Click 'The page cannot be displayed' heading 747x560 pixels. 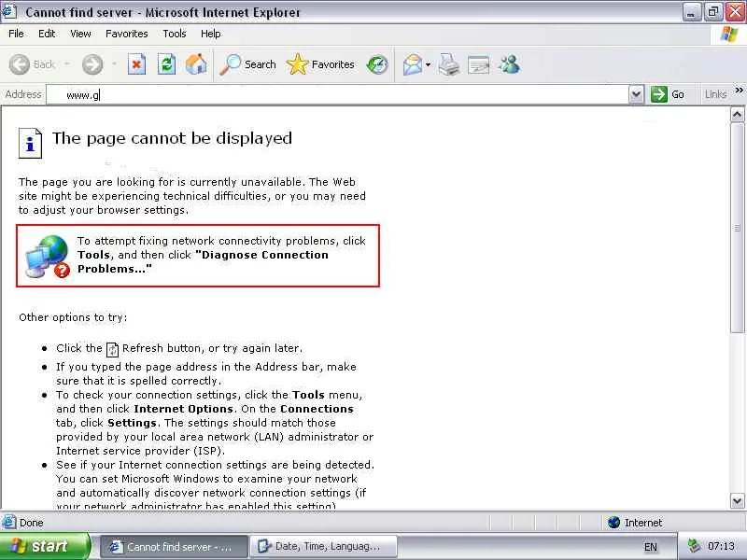[172, 138]
